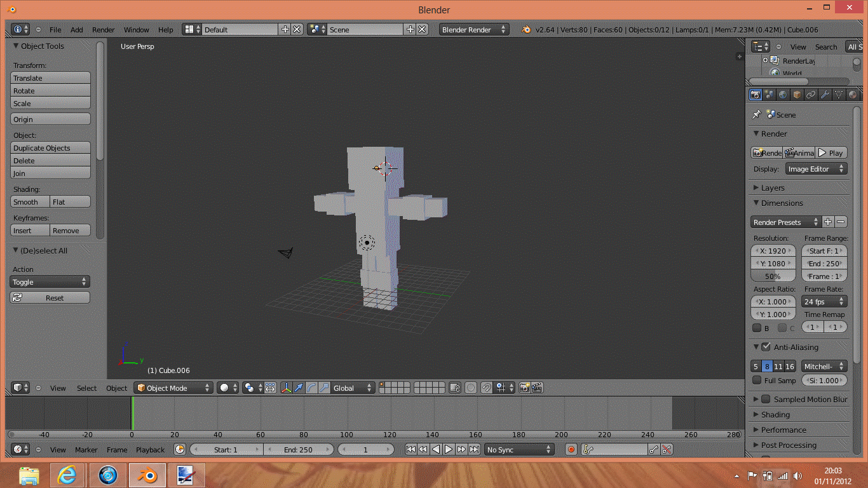Image resolution: width=868 pixels, height=488 pixels.
Task: Uncheck the Anti-Aliasing checkbox
Action: 766,348
